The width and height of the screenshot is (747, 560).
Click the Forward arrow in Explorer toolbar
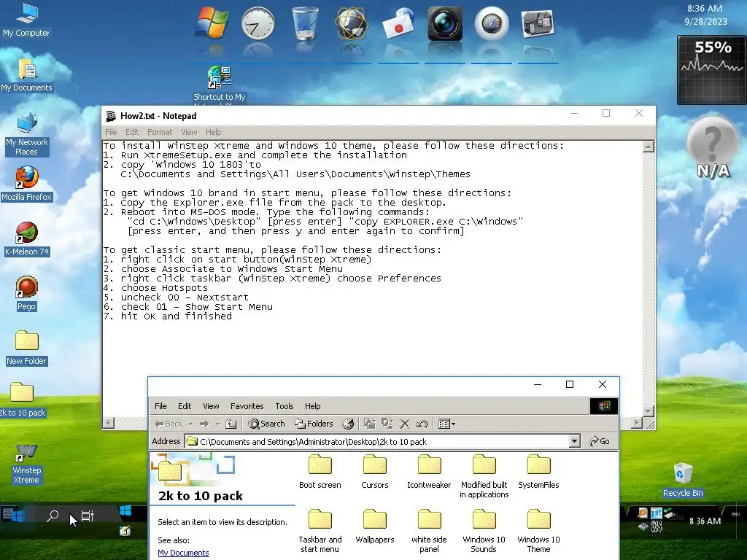pos(204,424)
